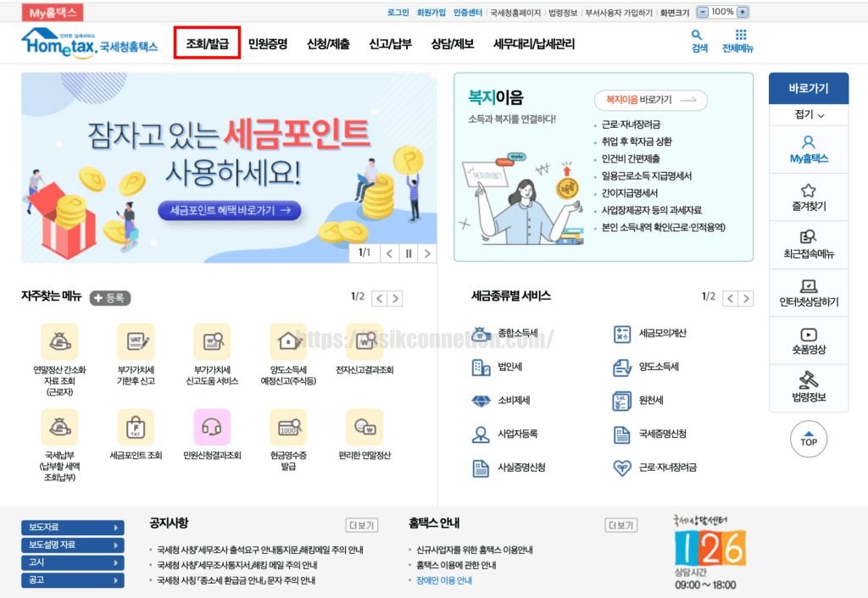
Task: Go to previous banner slide
Action: pos(390,253)
